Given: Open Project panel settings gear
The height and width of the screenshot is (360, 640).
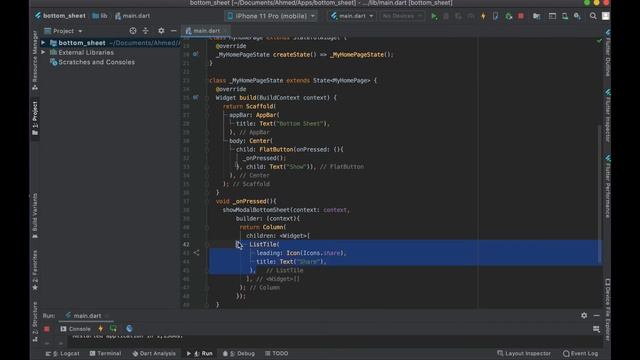Looking at the screenshot, I should click(x=161, y=31).
